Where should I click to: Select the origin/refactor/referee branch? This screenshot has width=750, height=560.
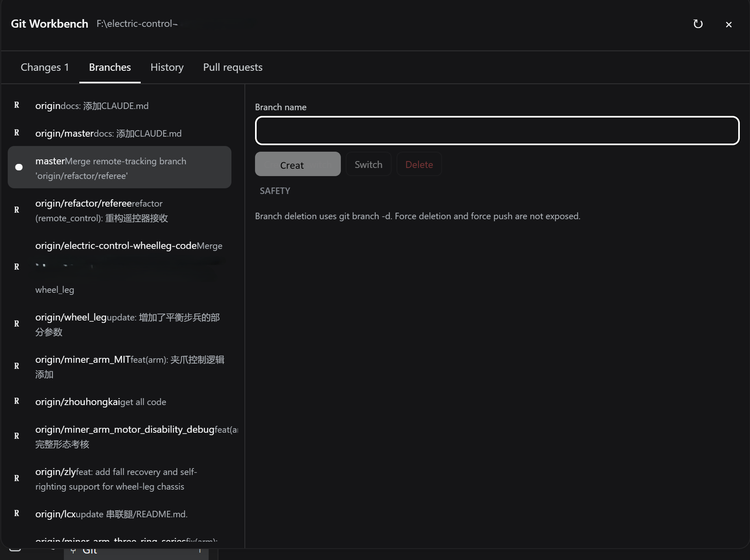point(120,210)
